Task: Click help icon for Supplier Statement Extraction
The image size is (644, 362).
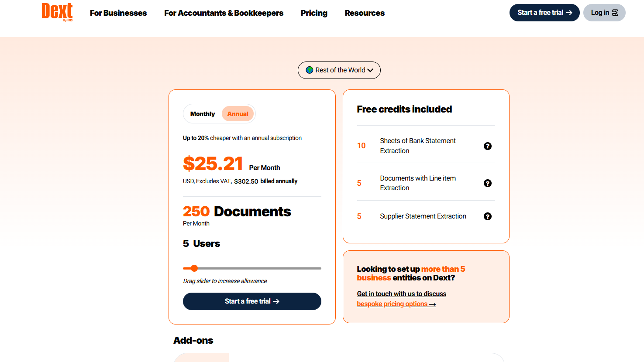Action: click(488, 216)
